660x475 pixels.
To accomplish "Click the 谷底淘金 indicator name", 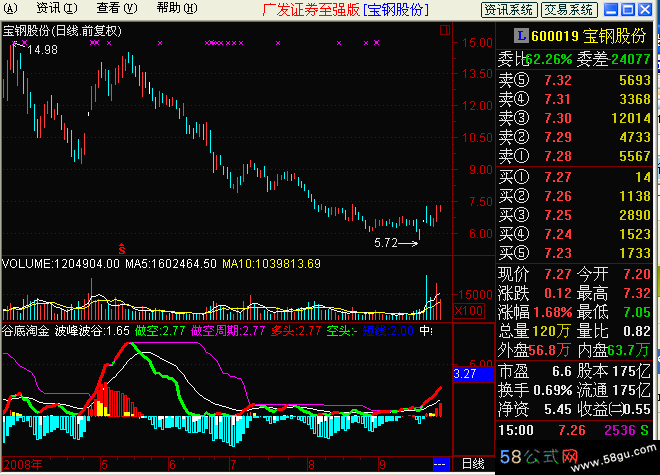I will [26, 331].
